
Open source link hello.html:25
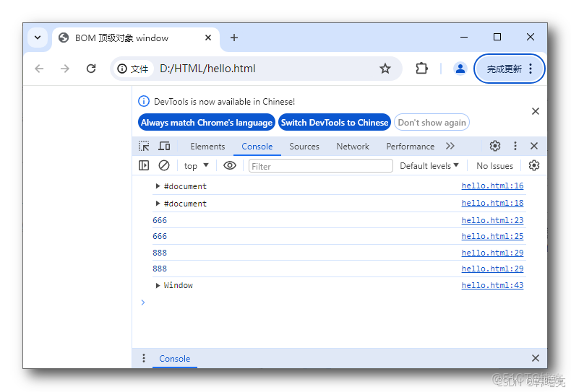492,236
